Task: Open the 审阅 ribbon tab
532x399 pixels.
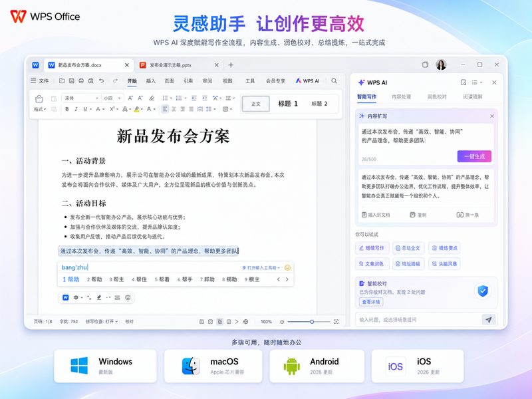Action: [207, 80]
